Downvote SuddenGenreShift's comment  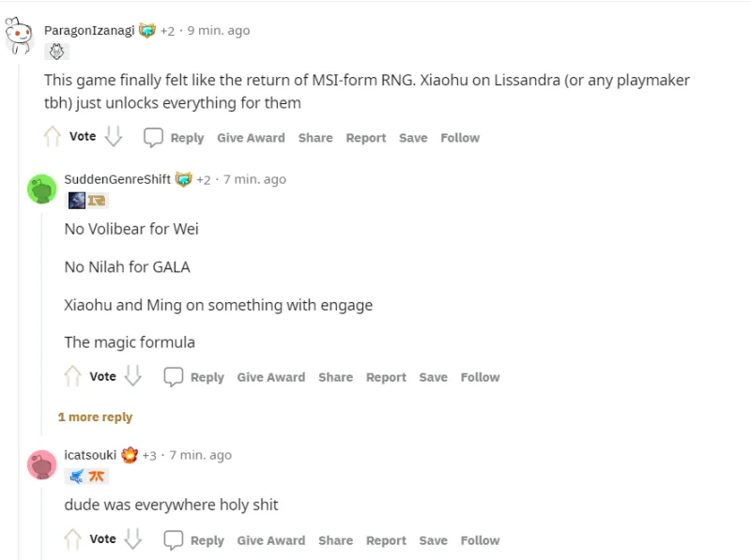(133, 377)
